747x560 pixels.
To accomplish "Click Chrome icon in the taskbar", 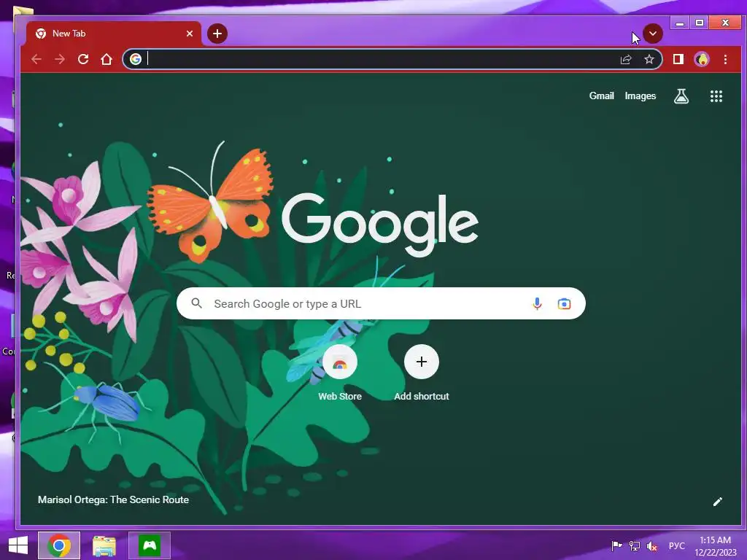I will pyautogui.click(x=59, y=545).
